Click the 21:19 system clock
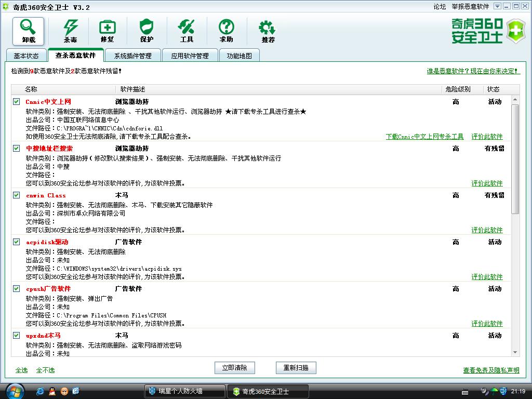 [x=518, y=392]
